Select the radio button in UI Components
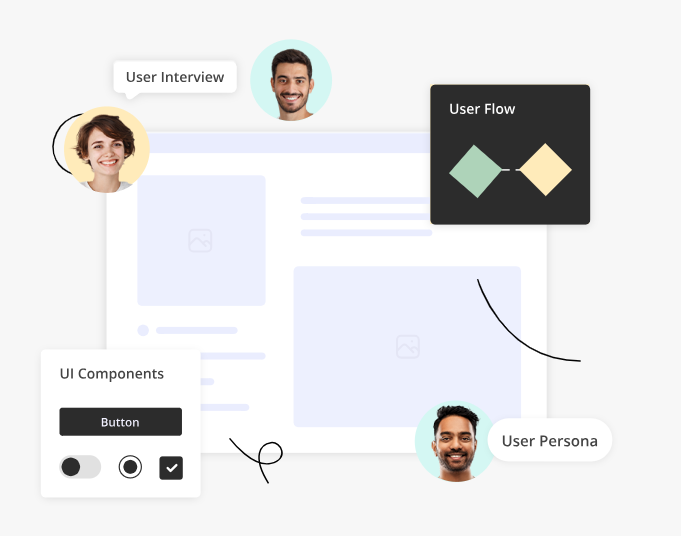Viewport: 681px width, 536px height. click(130, 467)
